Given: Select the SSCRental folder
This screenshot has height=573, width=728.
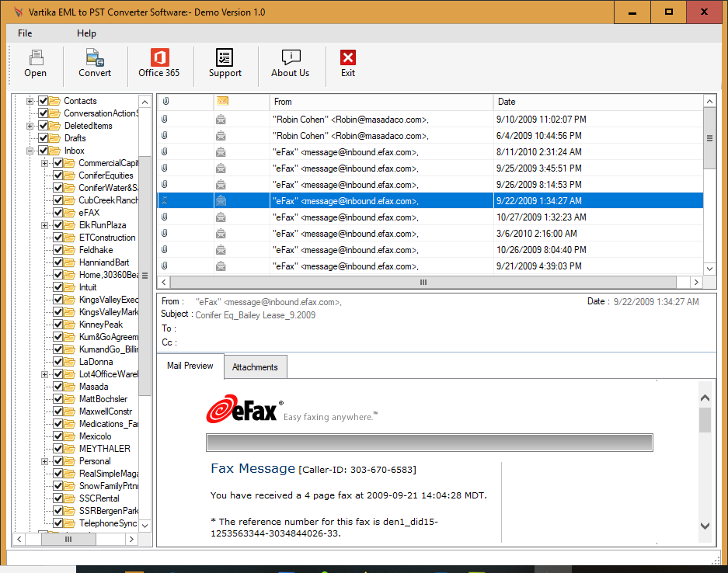Looking at the screenshot, I should point(99,498).
